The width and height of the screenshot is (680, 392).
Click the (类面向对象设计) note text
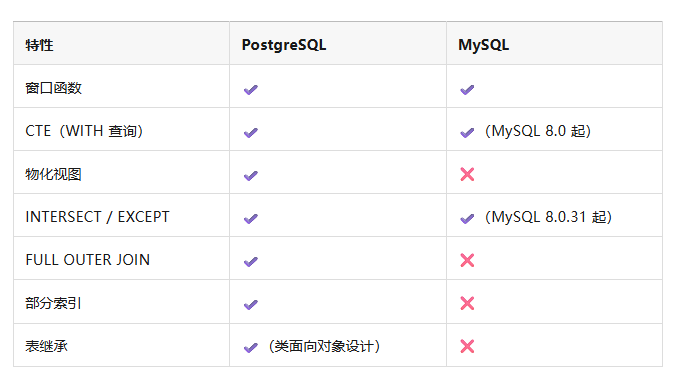coord(324,346)
